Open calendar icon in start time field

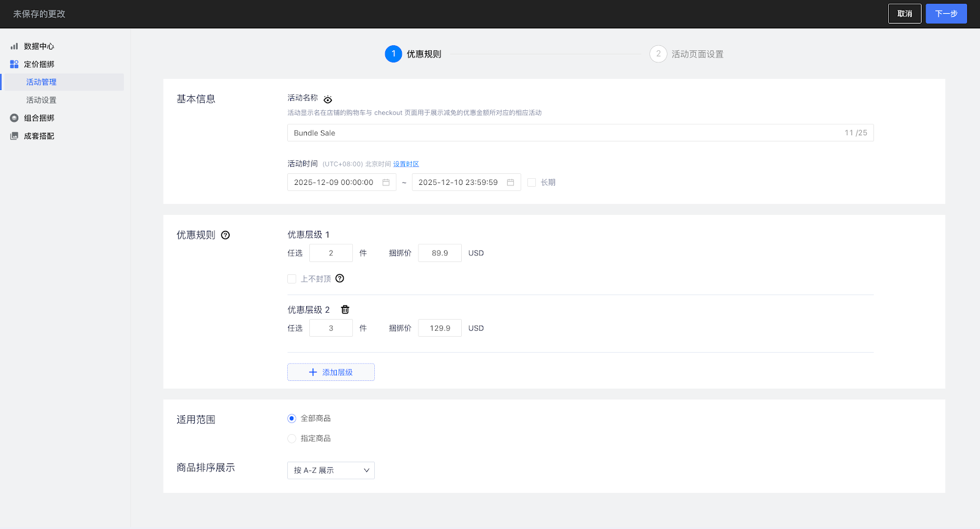[x=386, y=182]
